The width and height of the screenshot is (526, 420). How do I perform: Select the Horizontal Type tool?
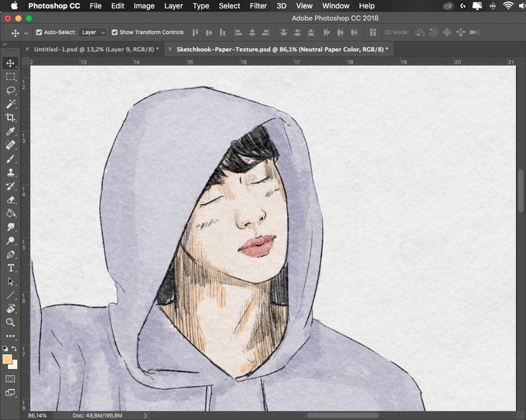(x=10, y=268)
